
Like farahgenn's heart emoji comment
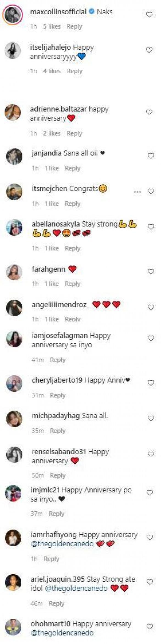(151, 272)
